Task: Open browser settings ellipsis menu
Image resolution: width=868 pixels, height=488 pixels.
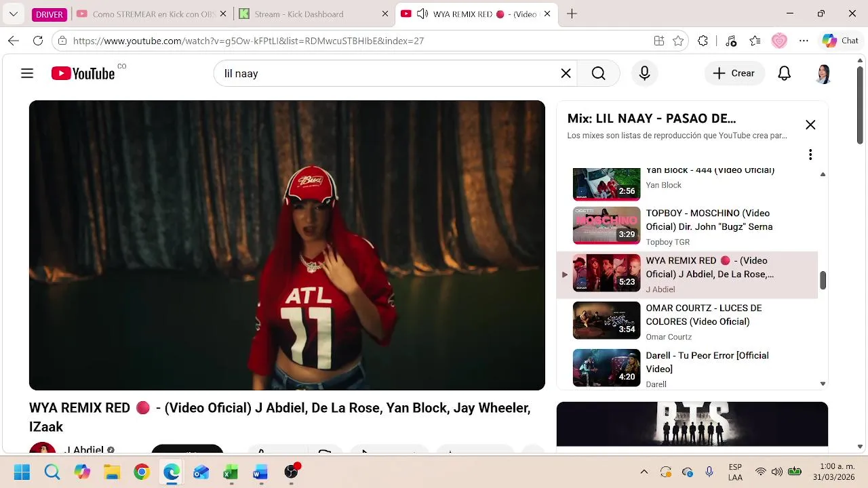Action: click(804, 41)
